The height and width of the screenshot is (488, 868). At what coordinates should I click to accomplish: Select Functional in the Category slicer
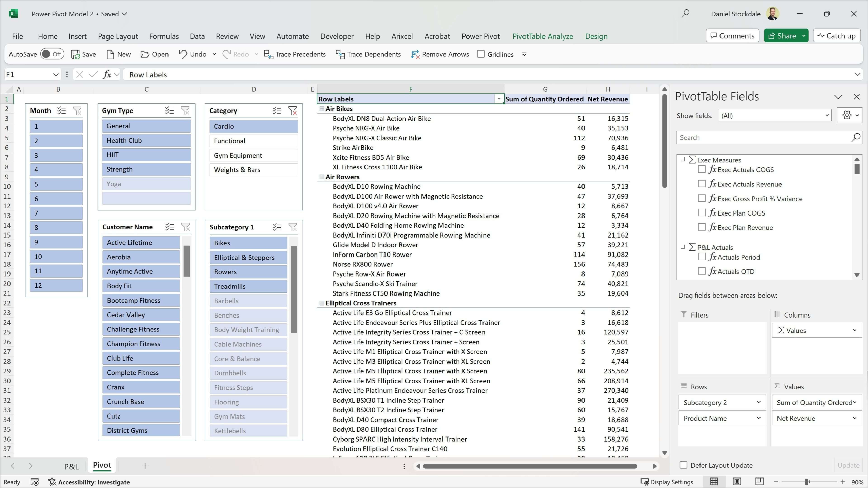click(x=253, y=141)
